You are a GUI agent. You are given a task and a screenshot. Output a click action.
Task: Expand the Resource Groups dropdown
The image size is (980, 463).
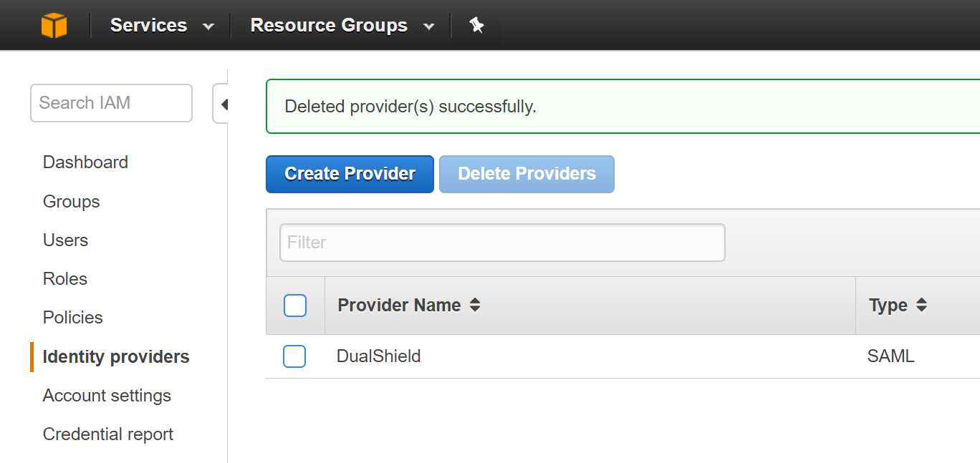(x=342, y=26)
